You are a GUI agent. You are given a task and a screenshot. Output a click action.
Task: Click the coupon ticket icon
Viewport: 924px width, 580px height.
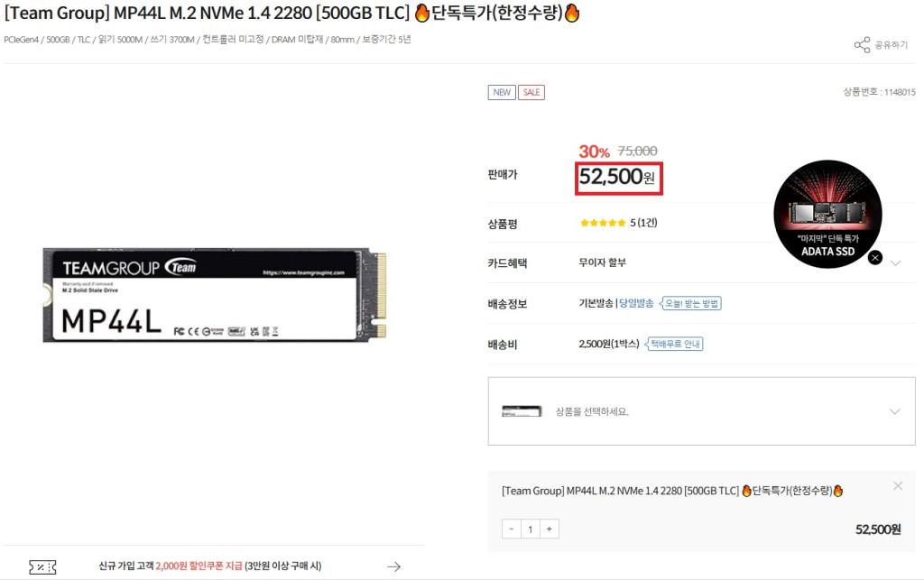pyautogui.click(x=42, y=567)
